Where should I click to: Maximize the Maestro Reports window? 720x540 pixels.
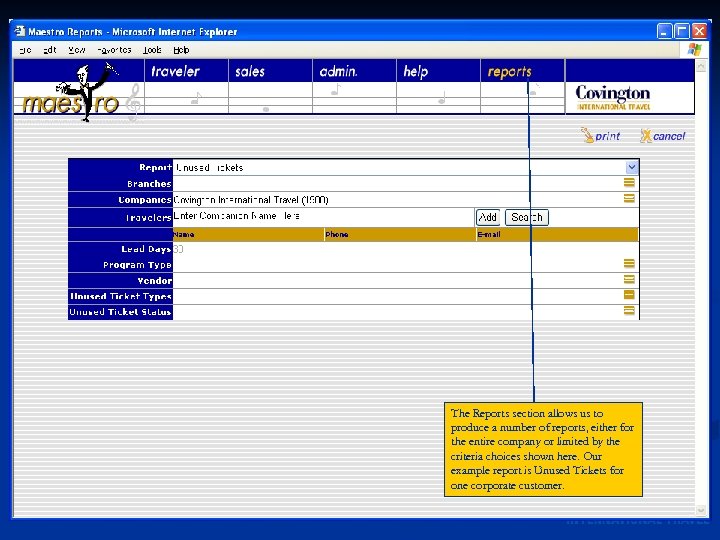point(681,31)
